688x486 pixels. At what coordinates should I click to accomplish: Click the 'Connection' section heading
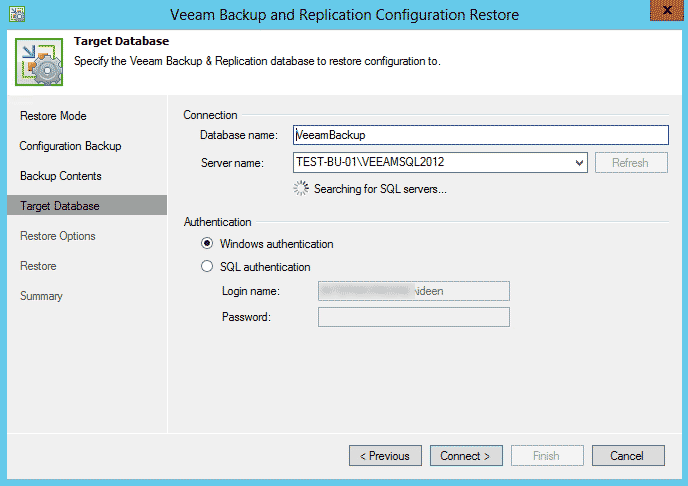pyautogui.click(x=210, y=115)
